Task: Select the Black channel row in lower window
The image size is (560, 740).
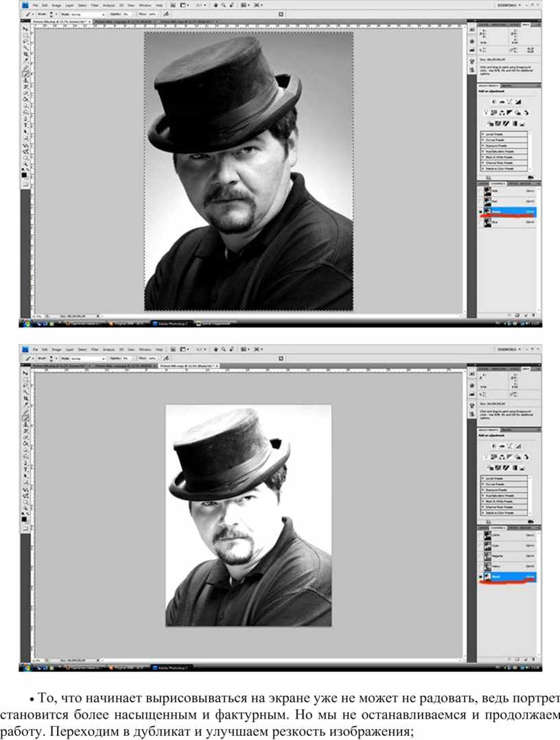Action: click(x=507, y=577)
